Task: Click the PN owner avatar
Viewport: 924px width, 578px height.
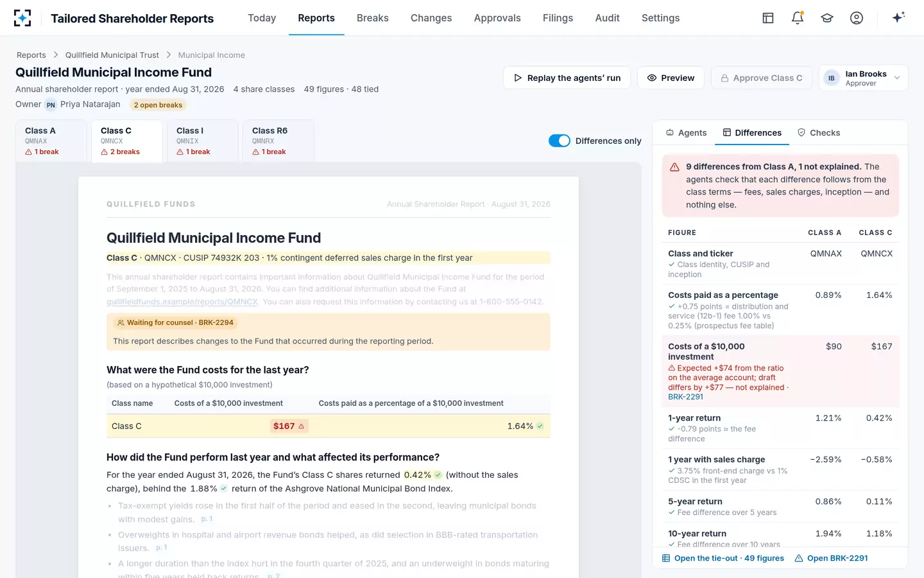Action: pos(51,105)
